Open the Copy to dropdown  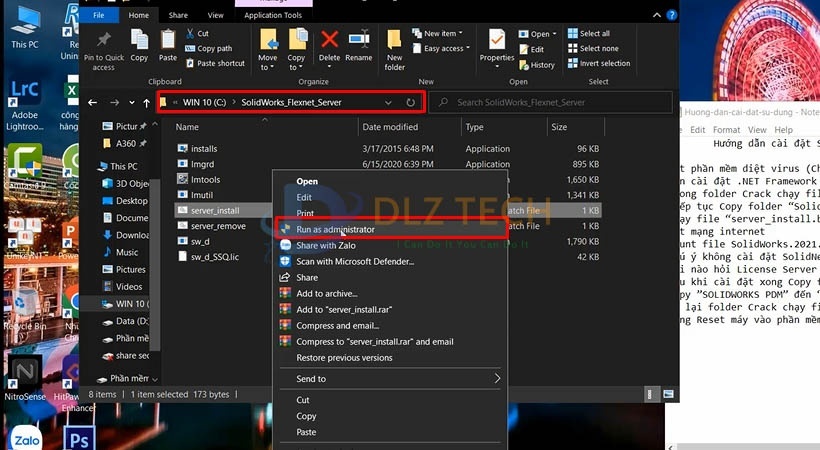[x=296, y=67]
